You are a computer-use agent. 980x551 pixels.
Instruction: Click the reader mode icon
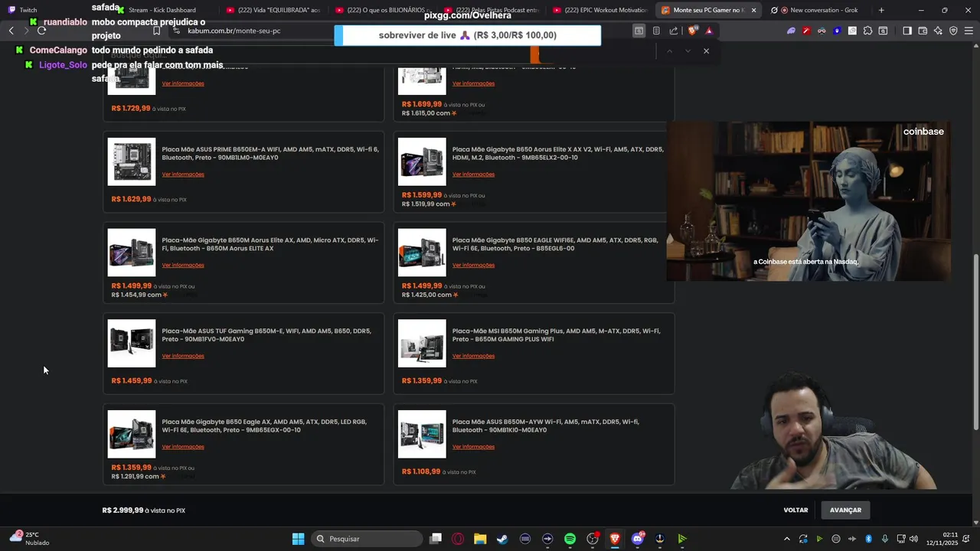pyautogui.click(x=656, y=31)
